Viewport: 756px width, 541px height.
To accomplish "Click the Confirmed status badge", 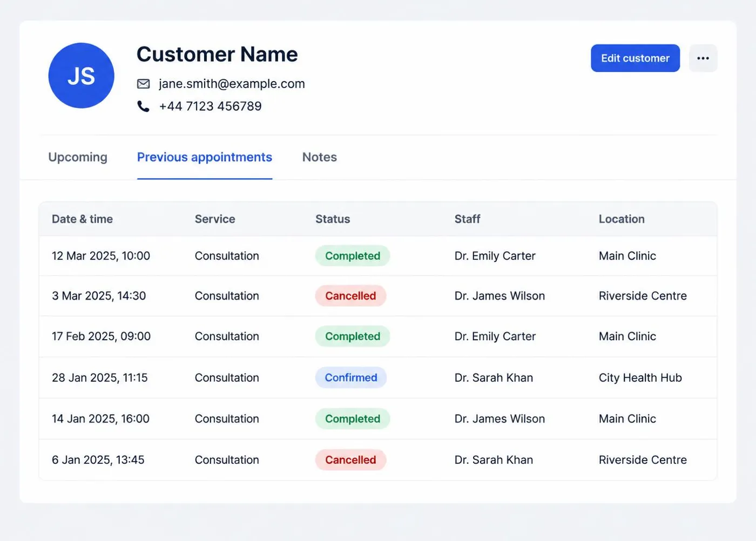I will tap(351, 378).
